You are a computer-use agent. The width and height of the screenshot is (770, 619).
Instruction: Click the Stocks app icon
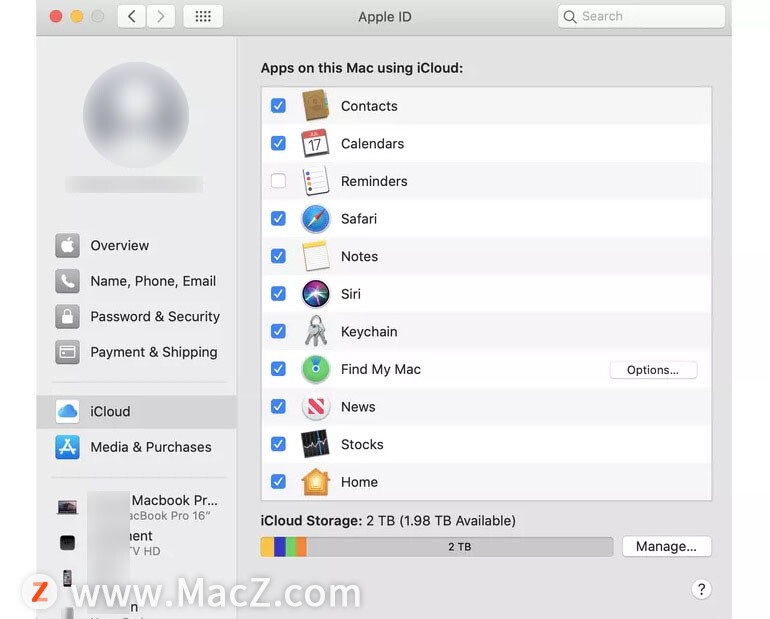pos(315,444)
